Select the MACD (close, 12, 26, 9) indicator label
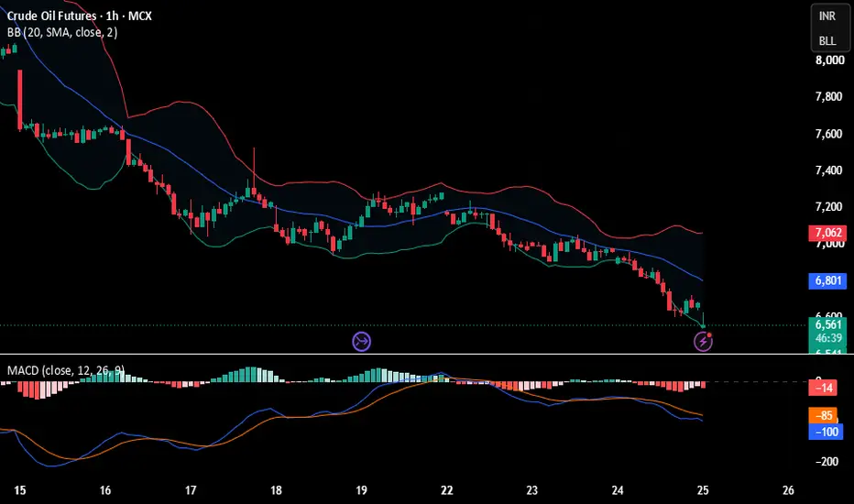 [x=65, y=370]
